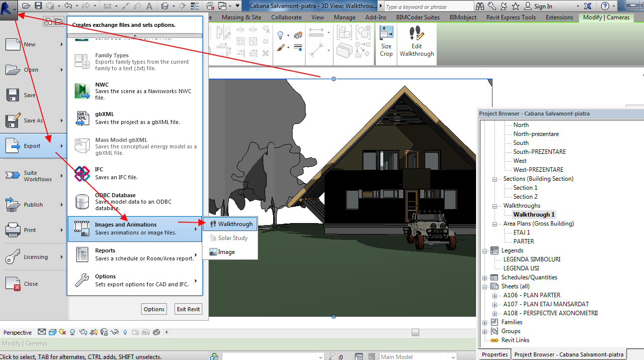Select the Text tool letter A icon
The image size is (644, 360).
[150, 6]
